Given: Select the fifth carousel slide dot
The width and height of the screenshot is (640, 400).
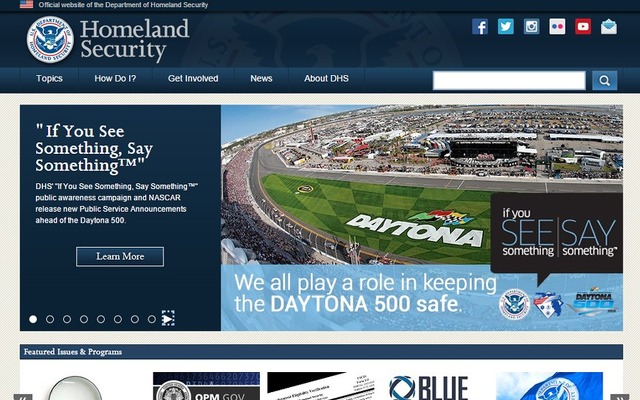Looking at the screenshot, I should tap(101, 319).
